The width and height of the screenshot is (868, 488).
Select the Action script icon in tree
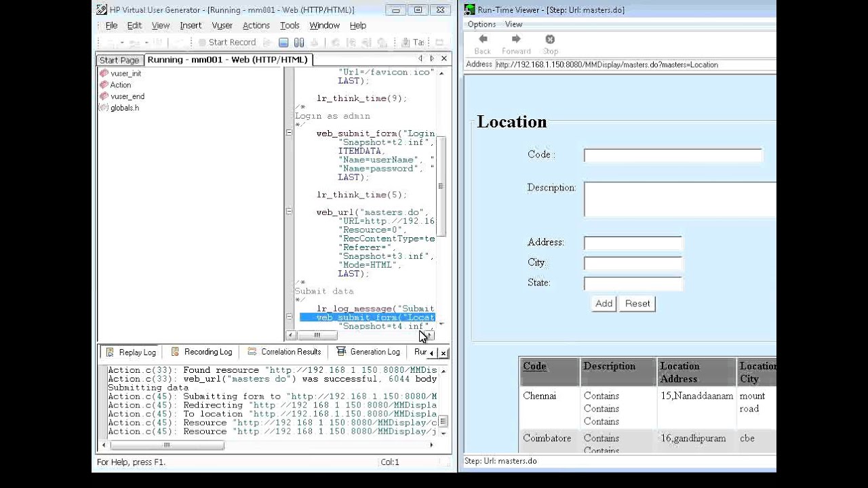tap(104, 85)
